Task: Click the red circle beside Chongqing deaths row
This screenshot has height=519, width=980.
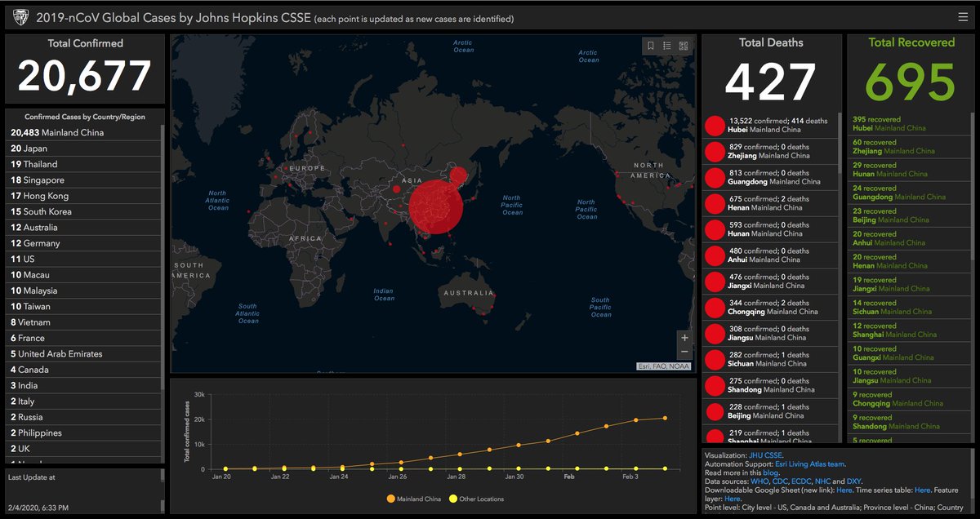Action: [x=715, y=308]
